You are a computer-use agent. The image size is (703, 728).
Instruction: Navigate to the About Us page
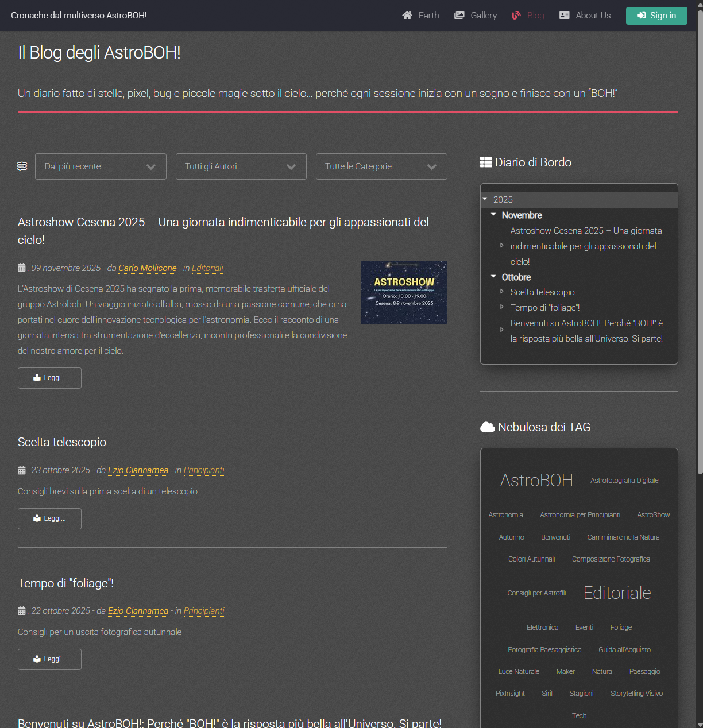coord(592,16)
